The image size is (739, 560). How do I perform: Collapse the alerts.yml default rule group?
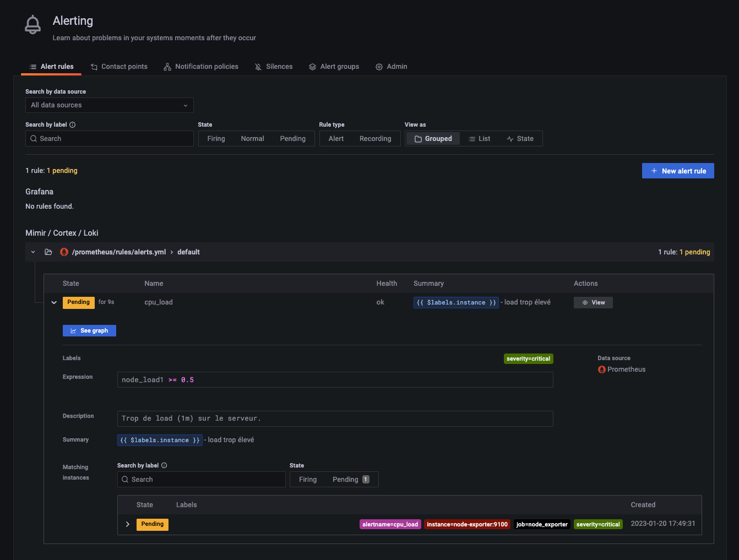33,252
